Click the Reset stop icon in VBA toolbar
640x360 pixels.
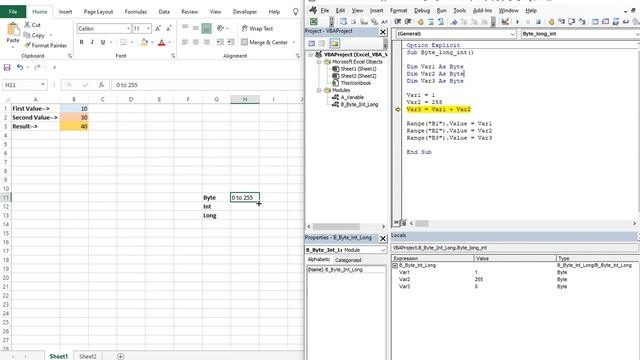pyautogui.click(x=538, y=22)
